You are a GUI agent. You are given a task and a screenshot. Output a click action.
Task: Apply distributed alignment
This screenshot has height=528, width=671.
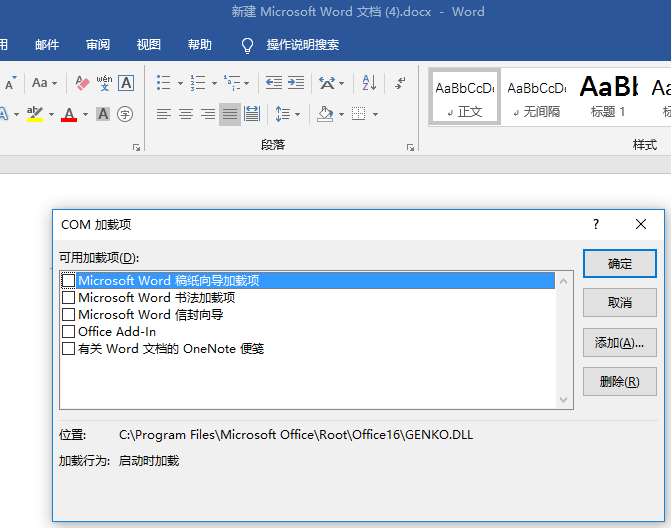252,114
